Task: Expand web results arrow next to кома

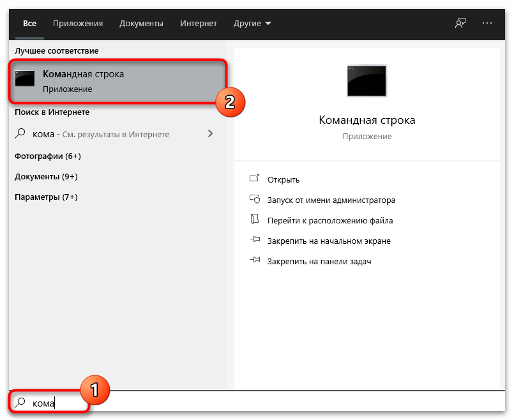Action: [211, 134]
